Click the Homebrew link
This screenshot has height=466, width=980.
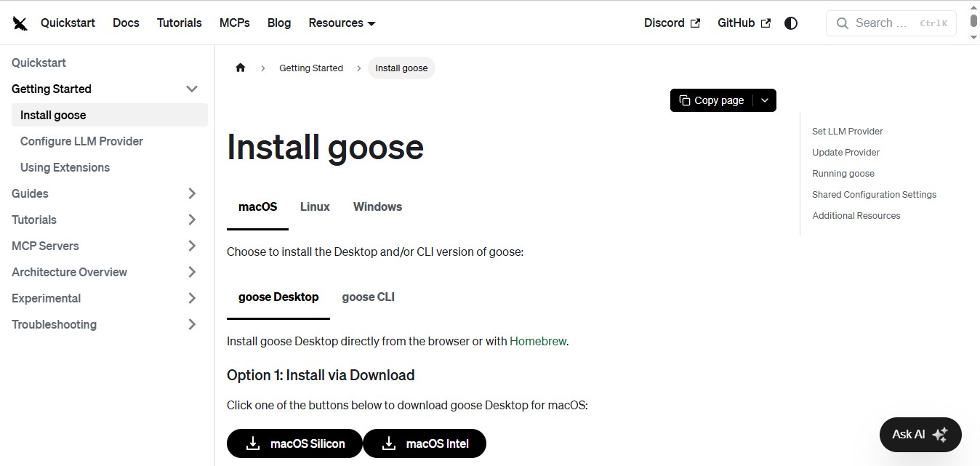coord(538,341)
